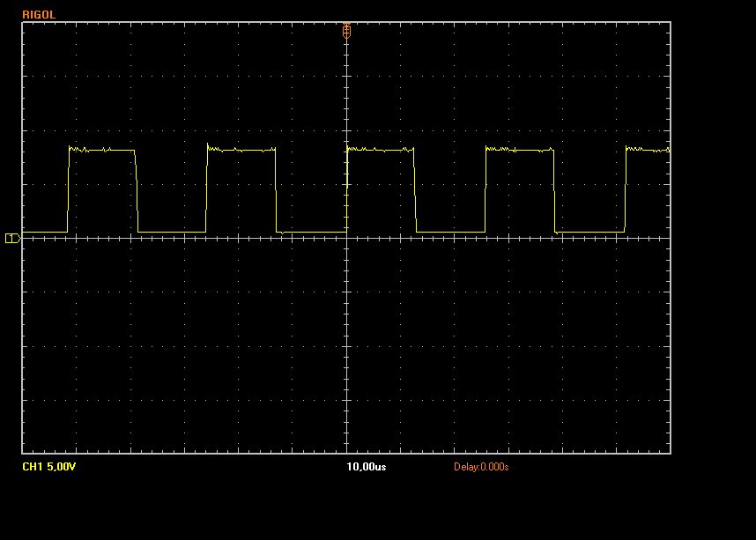The height and width of the screenshot is (540, 756).
Task: Click the Delay:0.000s readout
Action: pyautogui.click(x=481, y=467)
